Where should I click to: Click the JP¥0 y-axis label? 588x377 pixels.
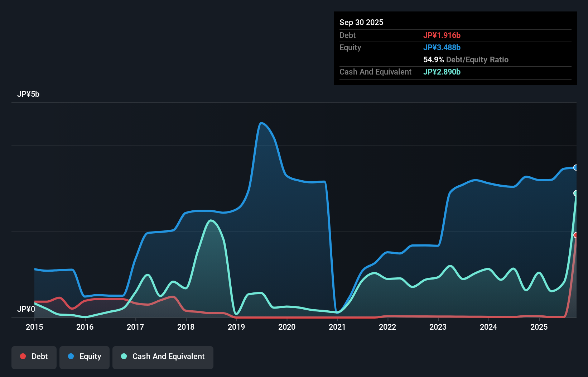tap(26, 309)
